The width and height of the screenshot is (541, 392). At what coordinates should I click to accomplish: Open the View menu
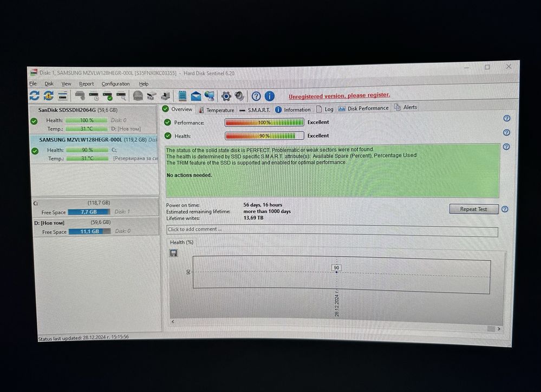click(66, 84)
